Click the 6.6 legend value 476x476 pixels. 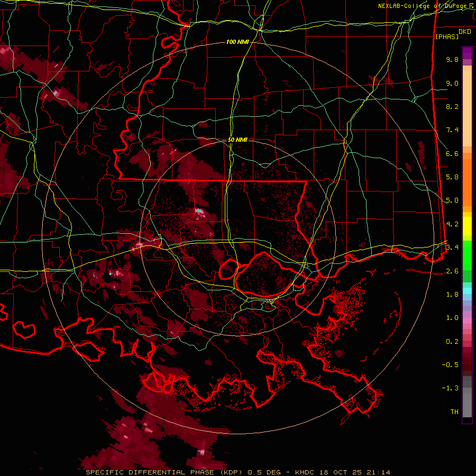click(452, 153)
